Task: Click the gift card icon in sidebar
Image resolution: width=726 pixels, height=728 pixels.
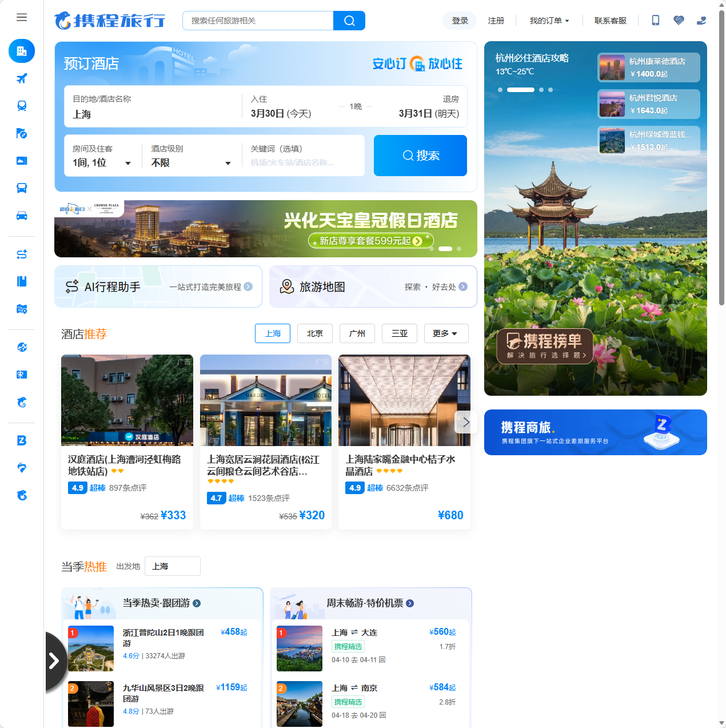Action: click(x=22, y=375)
